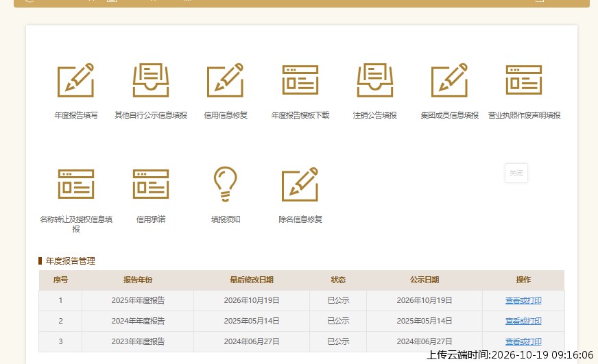Click the 年度报告模板下载 label
Viewport: 598px width, 364px height.
point(300,115)
